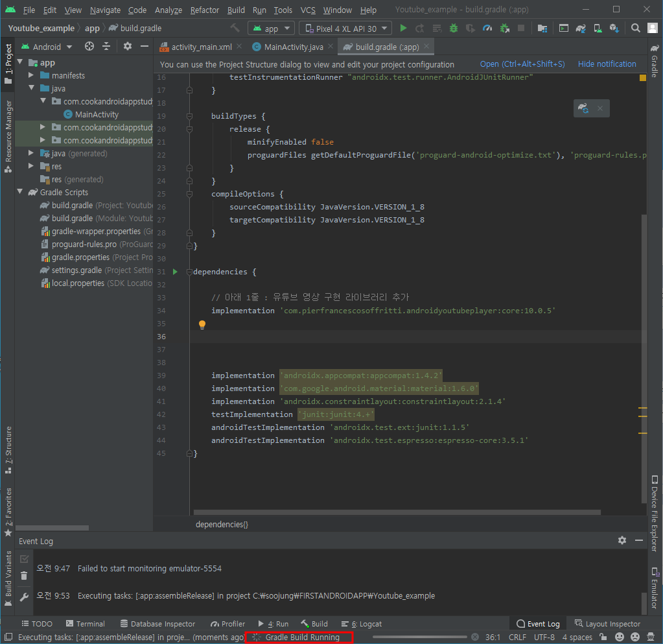Open Project Structure icon in toolbar

542,29
